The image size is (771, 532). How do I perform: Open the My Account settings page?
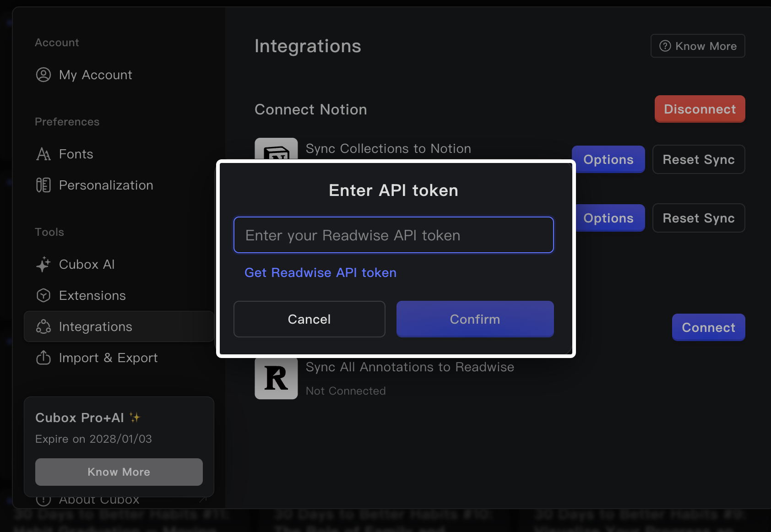click(95, 75)
